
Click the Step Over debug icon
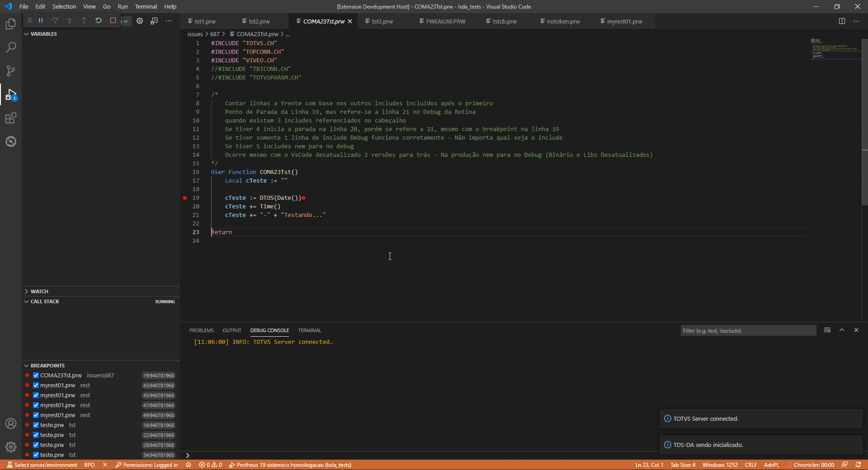point(55,20)
